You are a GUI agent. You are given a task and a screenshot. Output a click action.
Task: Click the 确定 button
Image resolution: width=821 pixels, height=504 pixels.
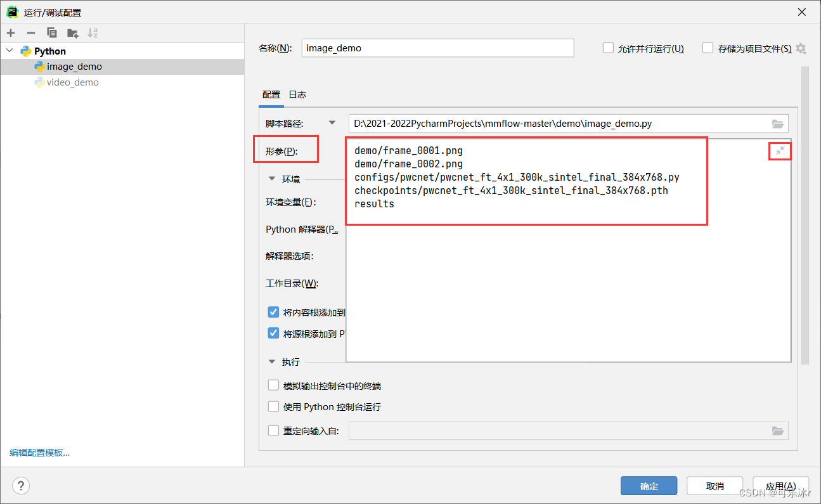pyautogui.click(x=649, y=486)
